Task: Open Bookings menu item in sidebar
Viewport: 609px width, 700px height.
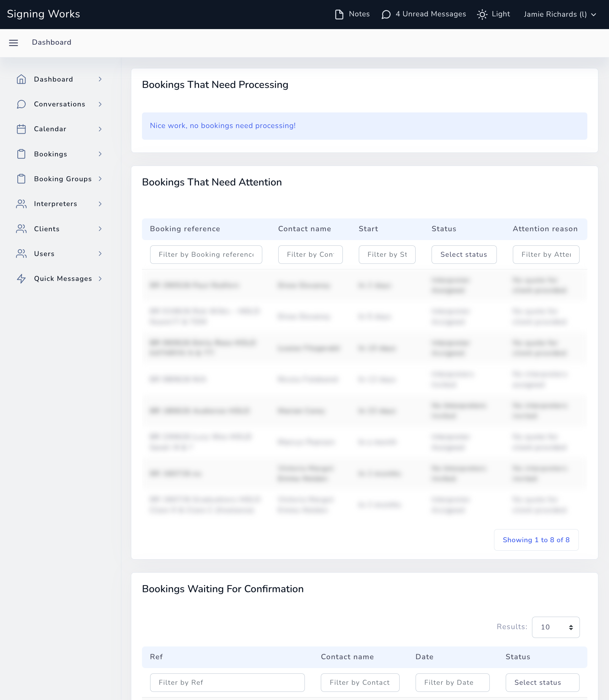Action: (60, 154)
